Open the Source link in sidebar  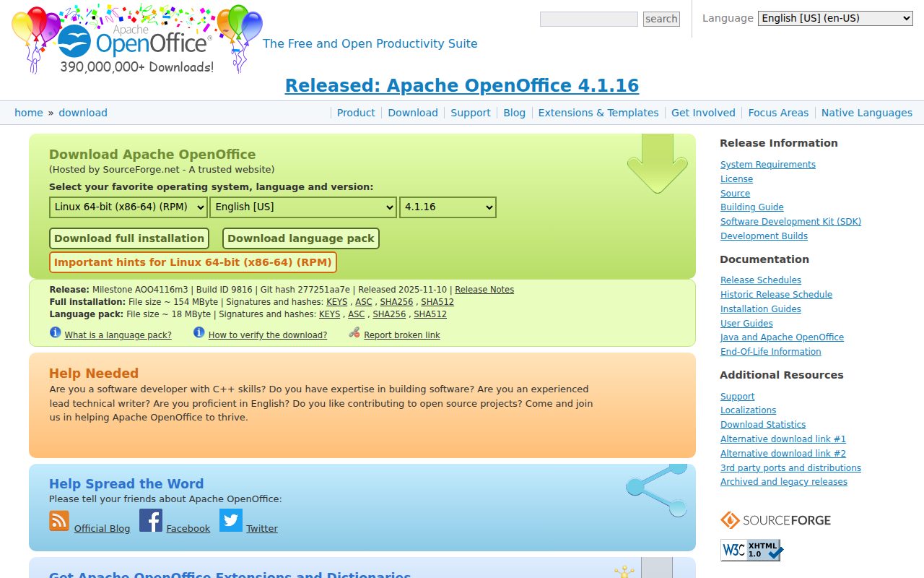click(x=735, y=194)
